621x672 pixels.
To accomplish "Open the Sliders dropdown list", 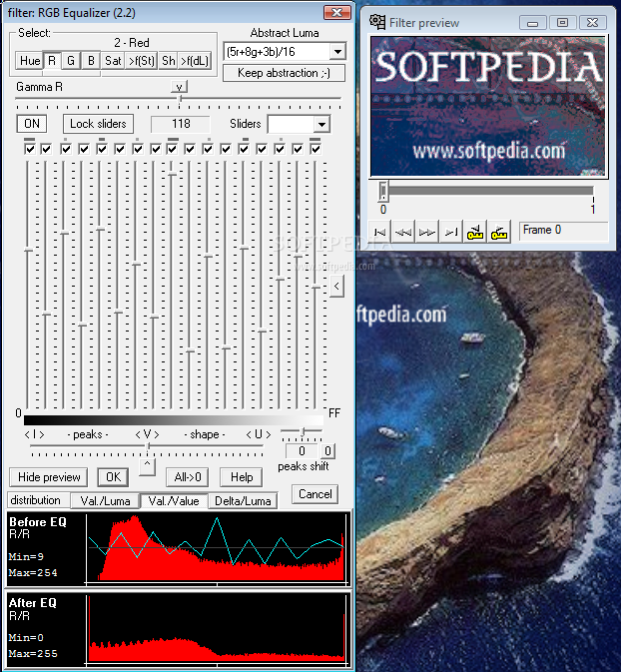I will point(321,124).
